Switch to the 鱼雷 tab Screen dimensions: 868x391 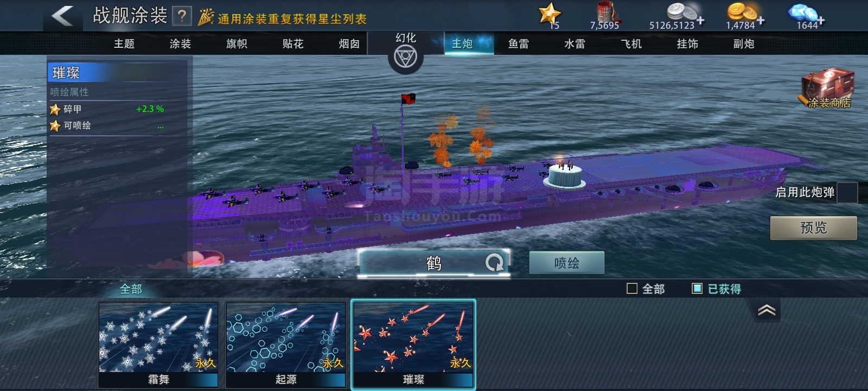tap(519, 44)
